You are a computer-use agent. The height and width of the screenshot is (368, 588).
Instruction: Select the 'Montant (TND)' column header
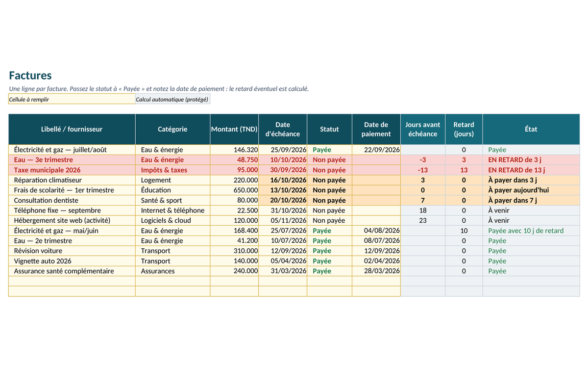coord(234,129)
